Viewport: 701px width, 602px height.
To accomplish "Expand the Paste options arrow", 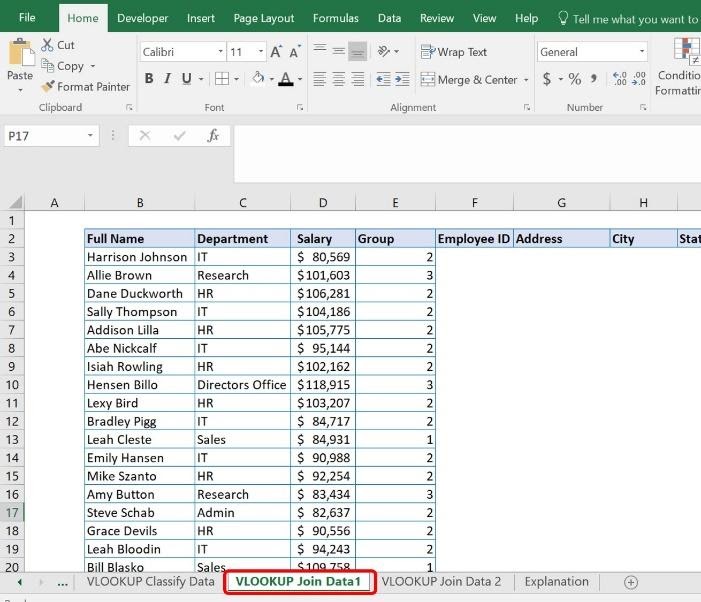I will pos(20,90).
